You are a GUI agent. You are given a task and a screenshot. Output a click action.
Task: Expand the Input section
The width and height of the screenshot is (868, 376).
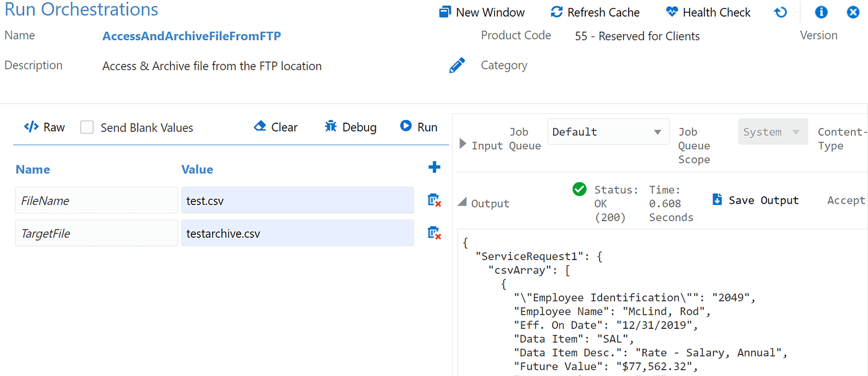(x=463, y=144)
